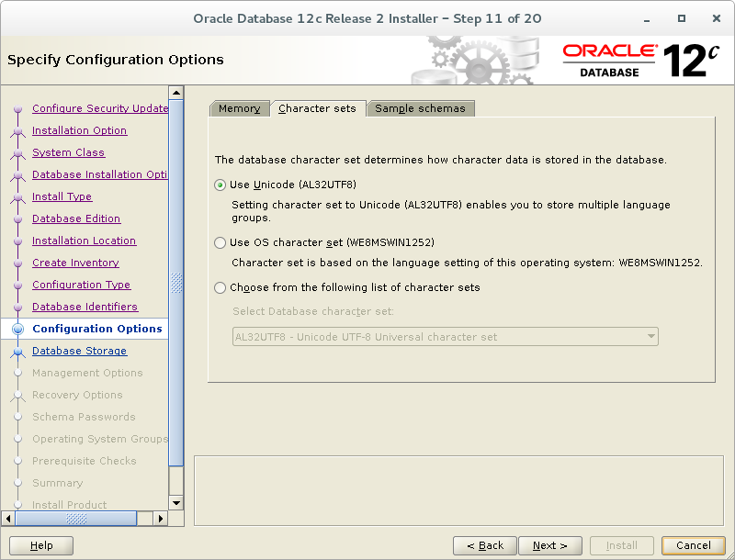735x560 pixels.
Task: Go to Database Storage step link
Action: pyautogui.click(x=80, y=351)
